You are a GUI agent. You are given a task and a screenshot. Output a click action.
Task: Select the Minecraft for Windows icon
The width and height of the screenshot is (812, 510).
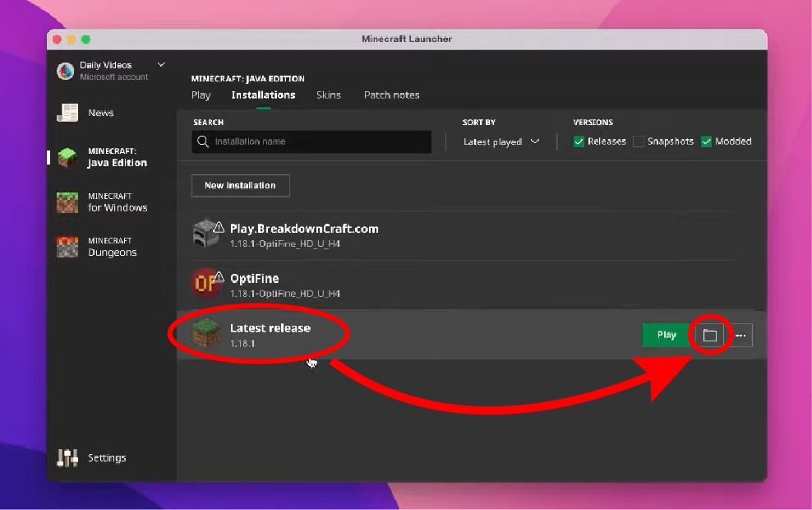click(67, 202)
